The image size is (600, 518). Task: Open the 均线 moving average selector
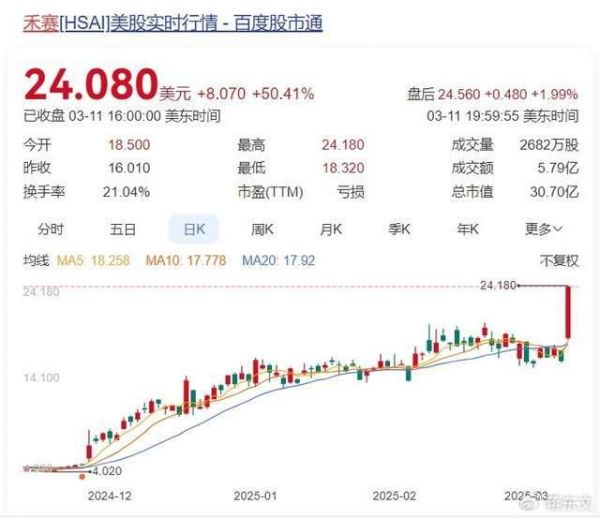36,261
